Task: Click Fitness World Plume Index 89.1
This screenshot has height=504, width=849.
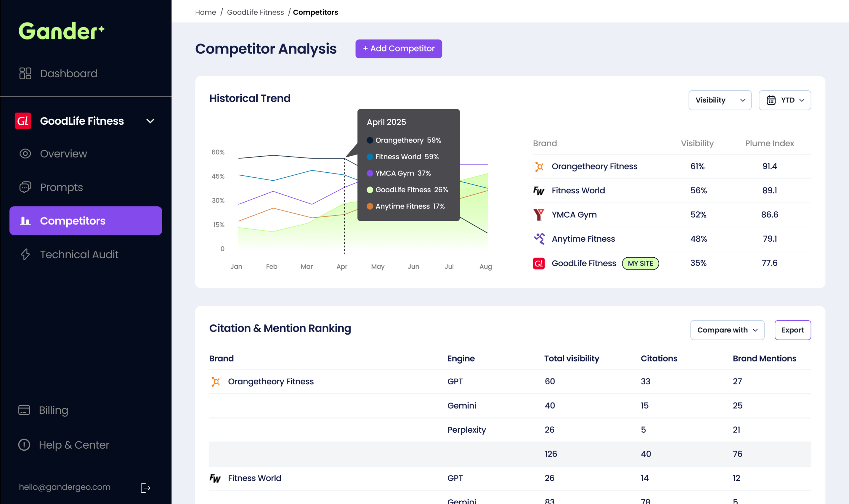Action: pos(769,191)
